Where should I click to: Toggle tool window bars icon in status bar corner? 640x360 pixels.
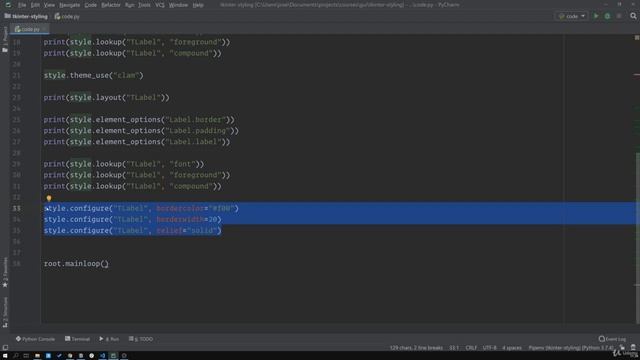pos(5,348)
